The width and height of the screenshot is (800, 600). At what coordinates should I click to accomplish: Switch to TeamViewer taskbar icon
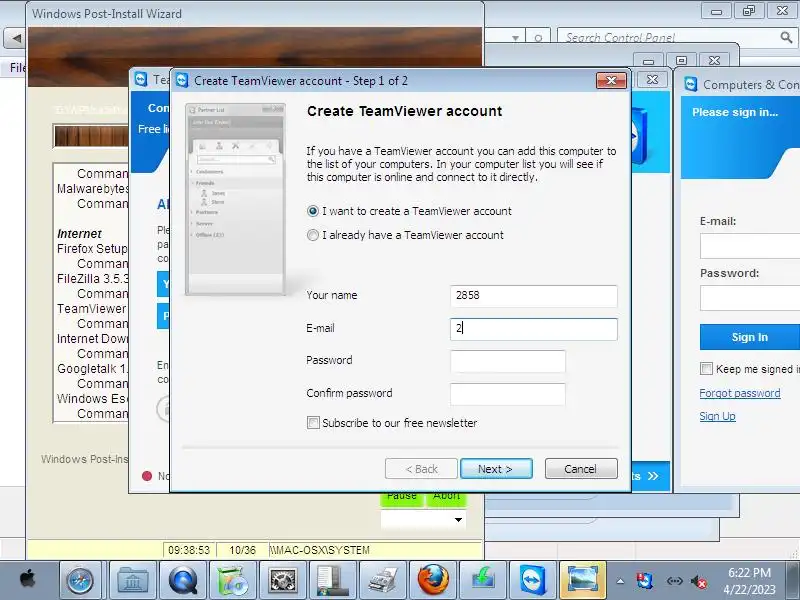click(533, 581)
